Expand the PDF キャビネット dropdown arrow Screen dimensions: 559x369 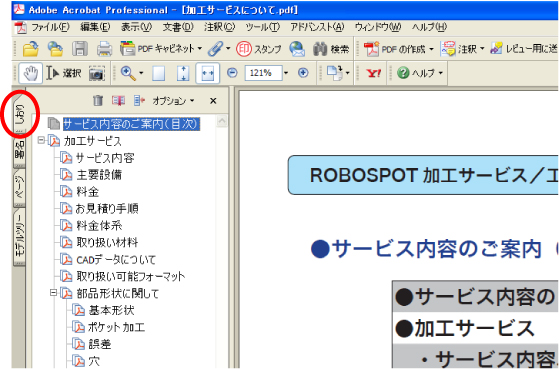pyautogui.click(x=200, y=49)
